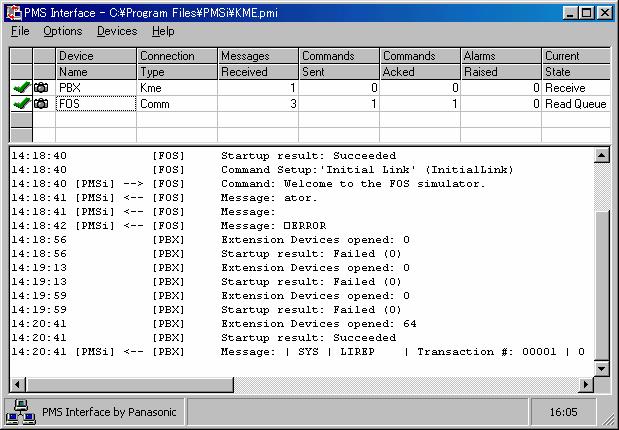Open the Devices menu
The width and height of the screenshot is (619, 430).
pyautogui.click(x=117, y=31)
